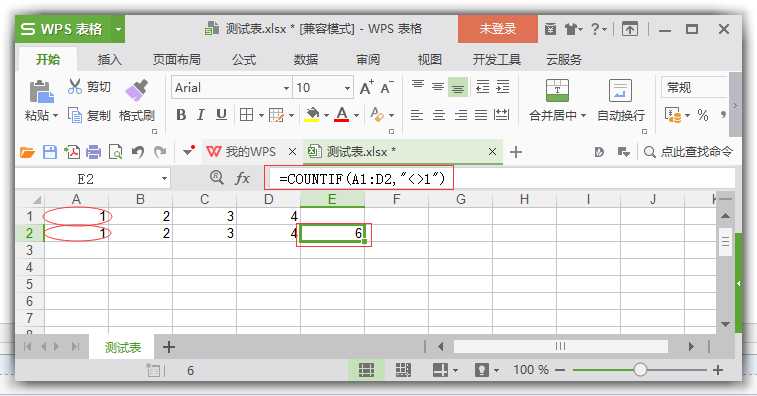
Task: Align text to top
Action: [x=418, y=86]
